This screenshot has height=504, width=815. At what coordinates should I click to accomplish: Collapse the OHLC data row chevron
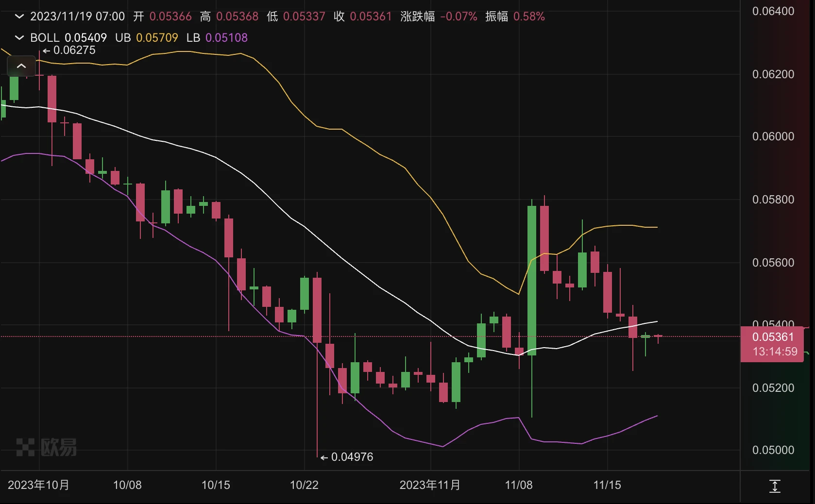point(19,17)
